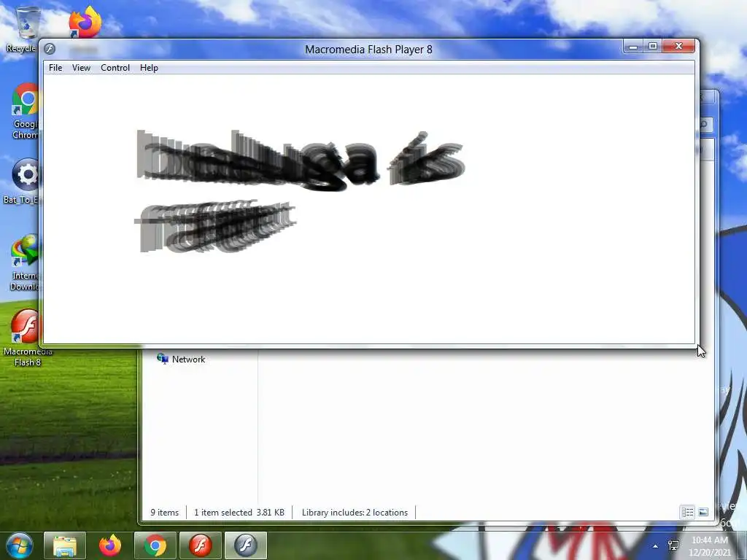Open File Explorer from the taskbar
The height and width of the screenshot is (560, 747).
(x=65, y=545)
